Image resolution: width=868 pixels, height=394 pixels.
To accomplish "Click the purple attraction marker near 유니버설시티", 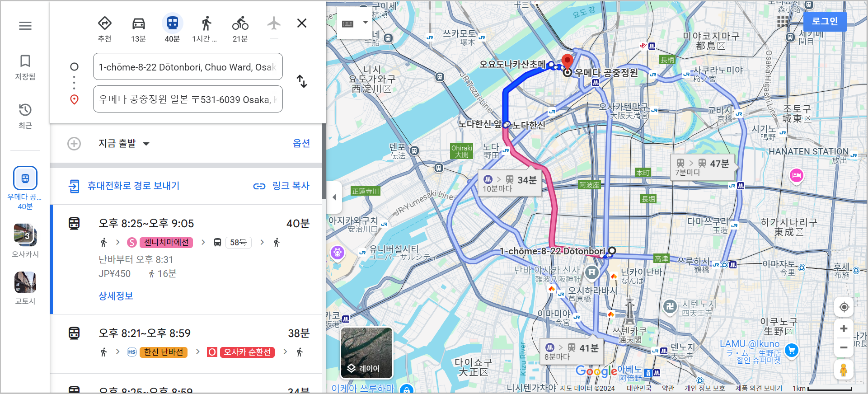I will [x=338, y=253].
